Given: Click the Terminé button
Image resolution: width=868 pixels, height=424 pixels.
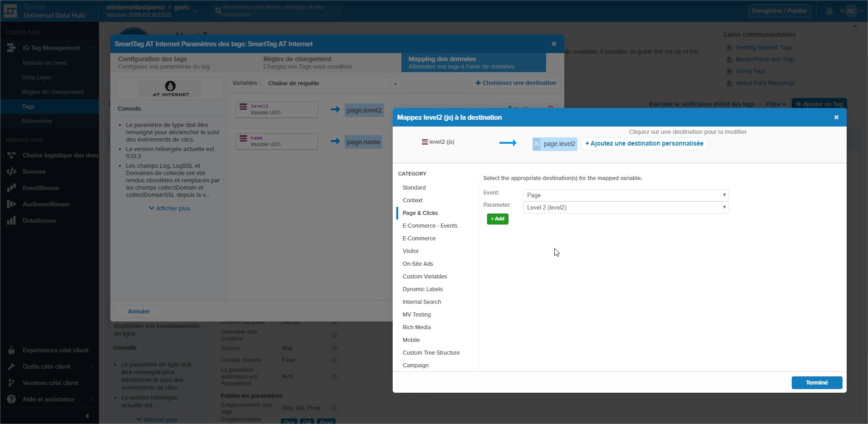Looking at the screenshot, I should pos(816,382).
